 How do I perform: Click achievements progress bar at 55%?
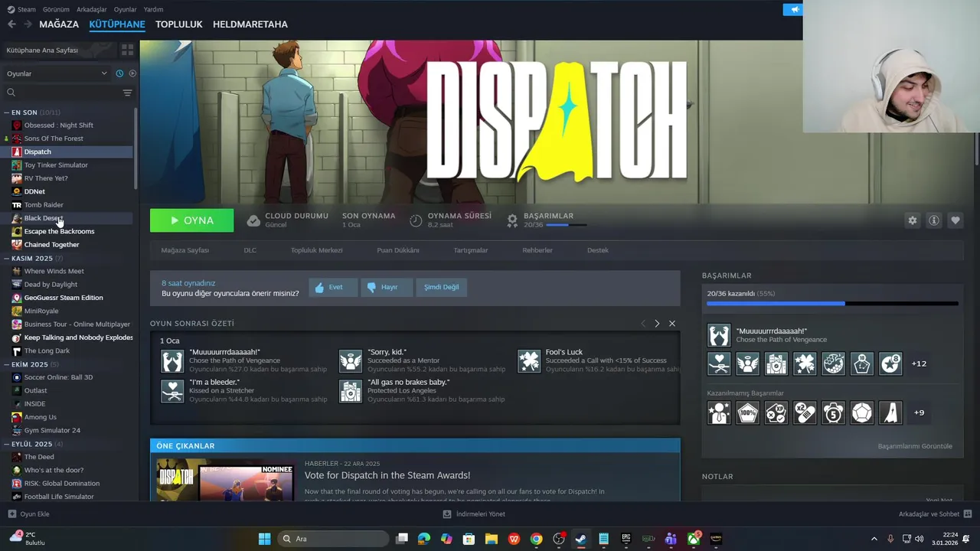coord(832,304)
